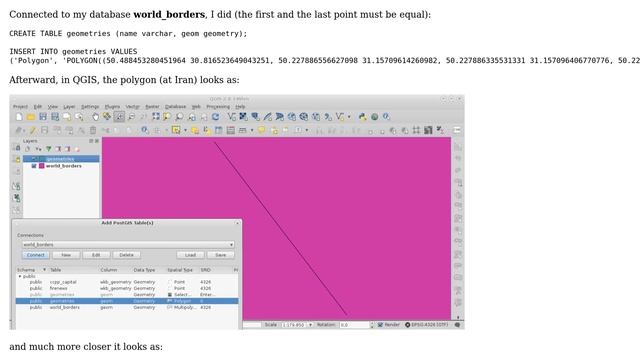Image resolution: width=640 pixels, height=360 pixels.
Task: Open the Select... spatial type cell
Action: pyautogui.click(x=180, y=295)
